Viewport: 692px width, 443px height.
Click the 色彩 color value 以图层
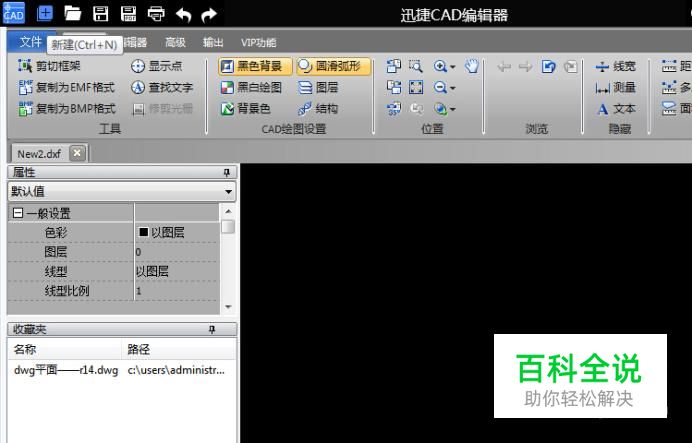pyautogui.click(x=177, y=233)
